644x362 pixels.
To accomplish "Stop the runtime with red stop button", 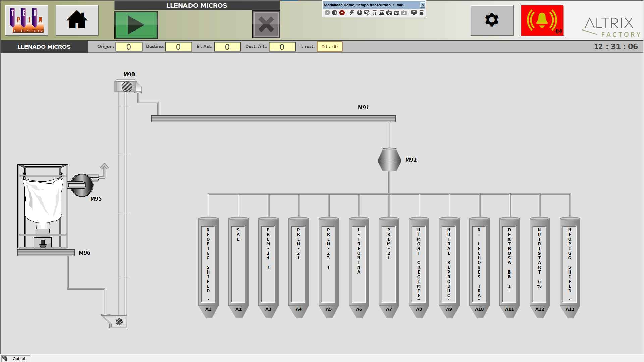I will click(342, 13).
